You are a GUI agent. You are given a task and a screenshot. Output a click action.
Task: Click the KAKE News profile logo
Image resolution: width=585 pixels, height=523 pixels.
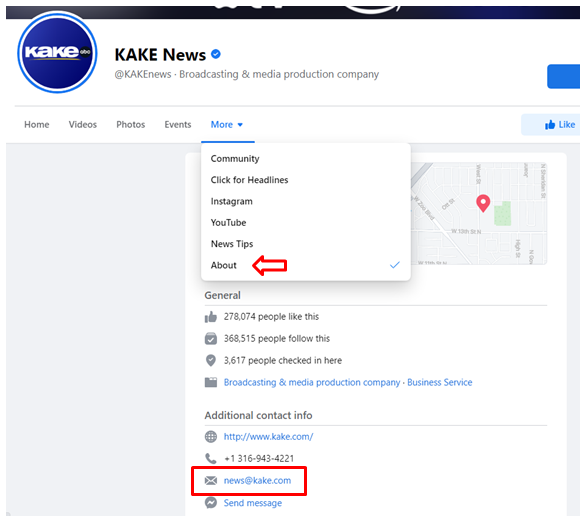[57, 52]
